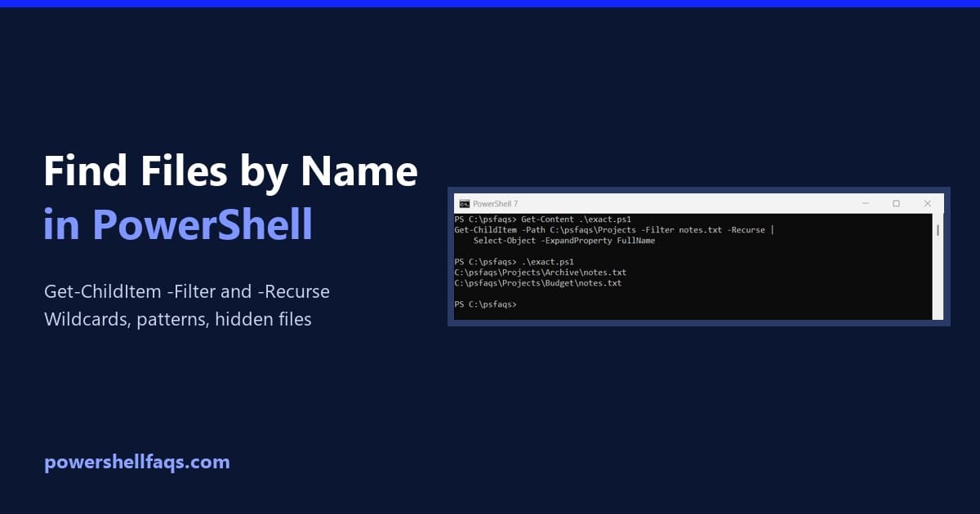Click the PowerShell 7 window icon
This screenshot has height=514, width=980.
[x=464, y=203]
